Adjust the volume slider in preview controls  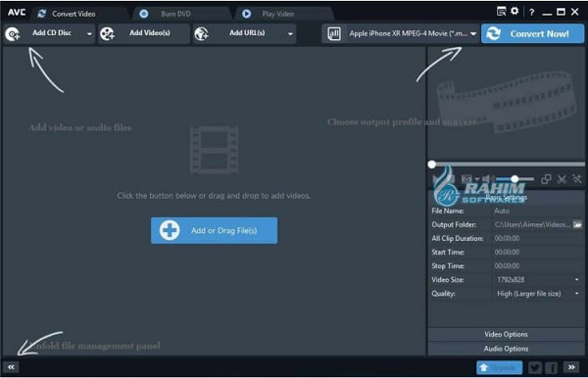point(515,179)
